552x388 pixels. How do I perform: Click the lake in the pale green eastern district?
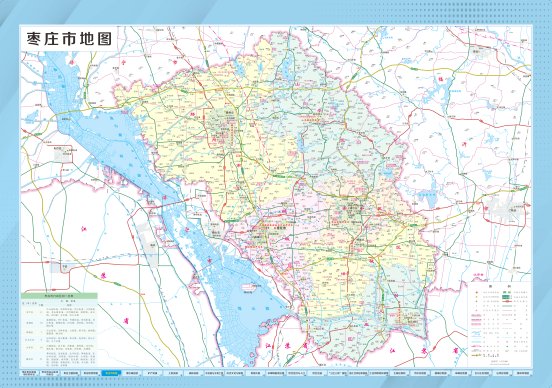point(388,173)
